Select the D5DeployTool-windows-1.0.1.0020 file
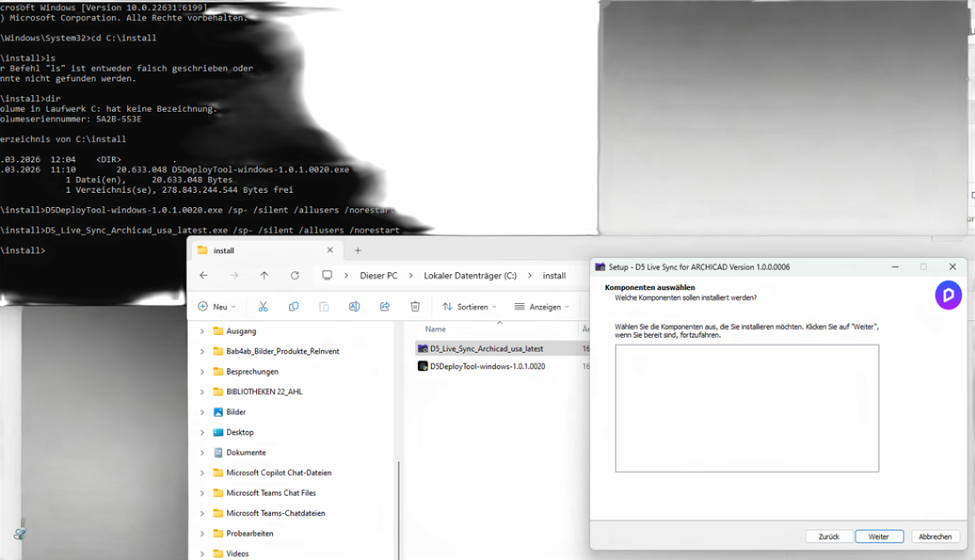This screenshot has height=560, width=975. tap(487, 367)
